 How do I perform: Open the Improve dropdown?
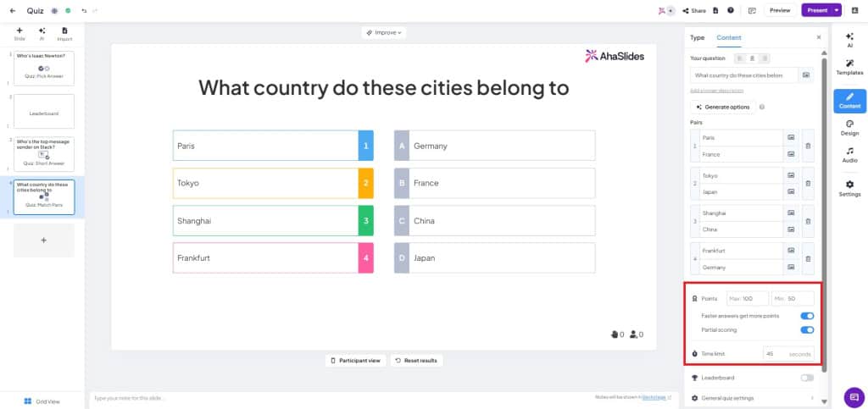[384, 33]
